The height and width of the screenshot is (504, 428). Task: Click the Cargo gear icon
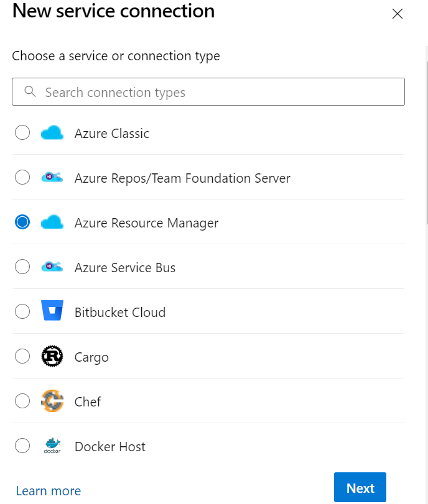point(52,356)
